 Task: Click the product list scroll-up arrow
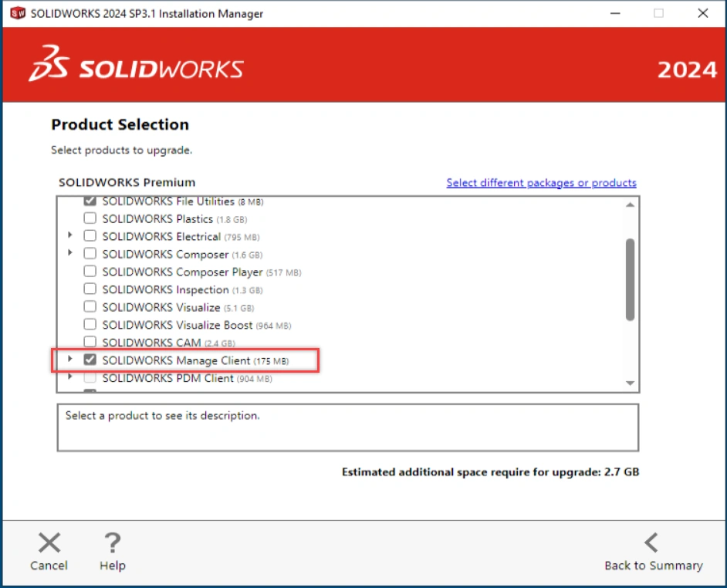[x=630, y=204]
